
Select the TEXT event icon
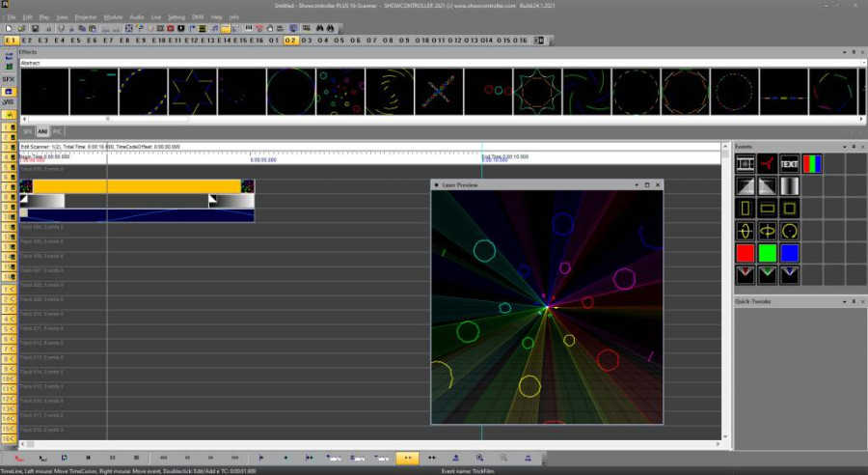(x=790, y=163)
